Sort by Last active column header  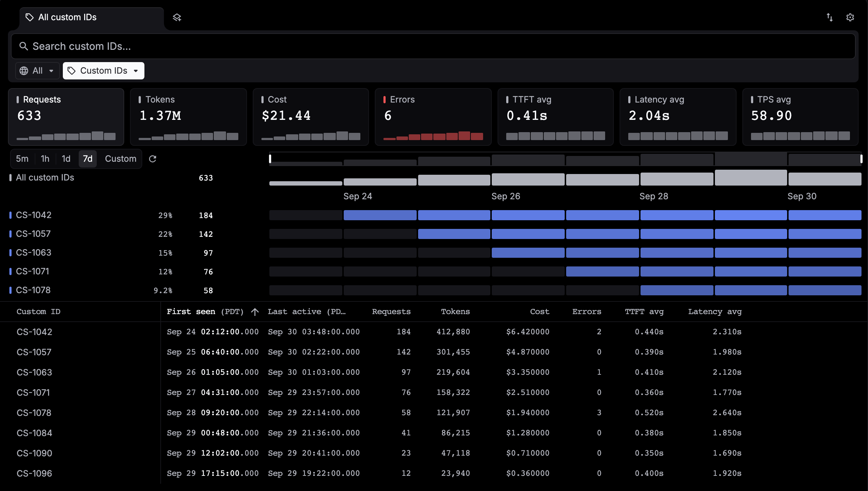[x=307, y=312]
